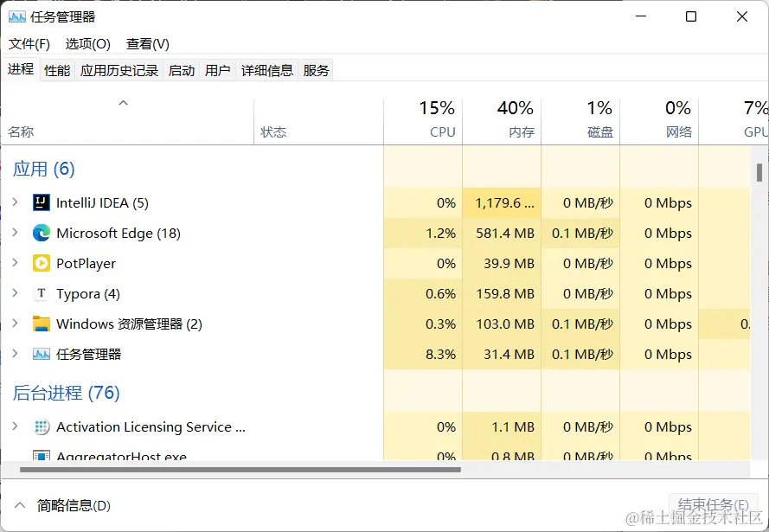This screenshot has width=769, height=532.
Task: Click the Task Manager title bar icon
Action: click(x=17, y=17)
